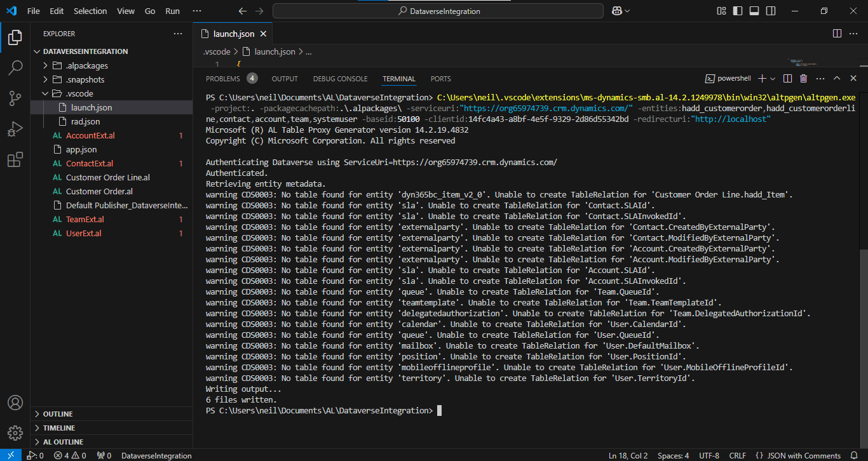Open the Search view in activity bar
The height and width of the screenshot is (461, 868).
tap(15, 67)
